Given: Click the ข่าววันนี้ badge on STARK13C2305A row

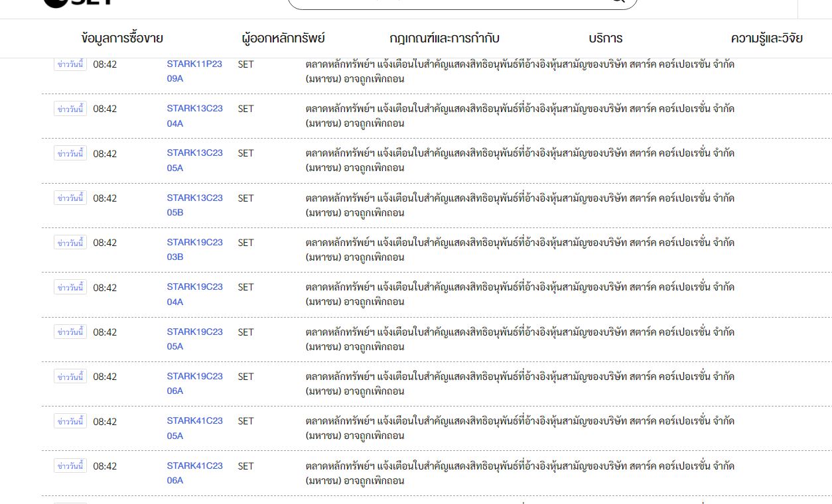Looking at the screenshot, I should (x=70, y=153).
